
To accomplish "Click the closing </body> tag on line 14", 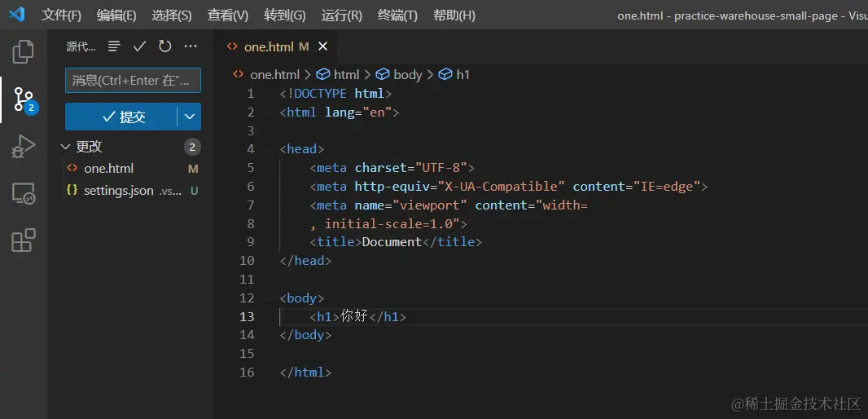I will (305, 335).
